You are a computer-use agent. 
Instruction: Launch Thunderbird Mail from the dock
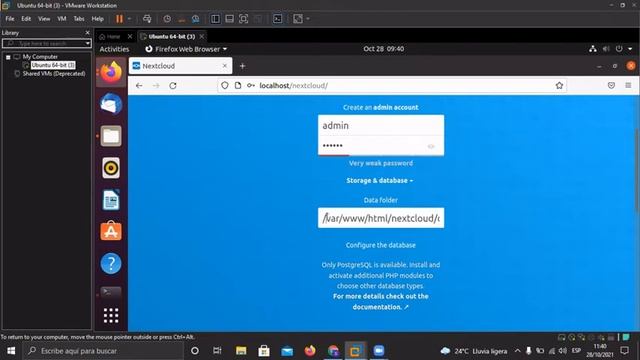coord(111,104)
